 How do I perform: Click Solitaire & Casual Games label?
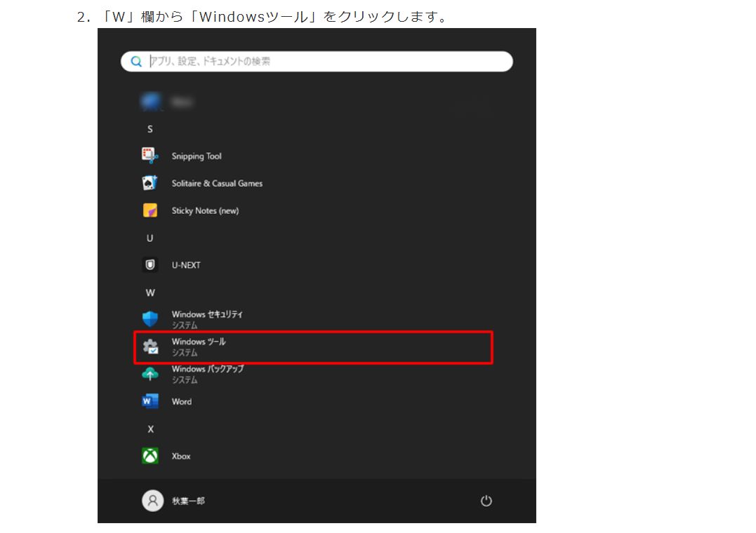tap(217, 183)
